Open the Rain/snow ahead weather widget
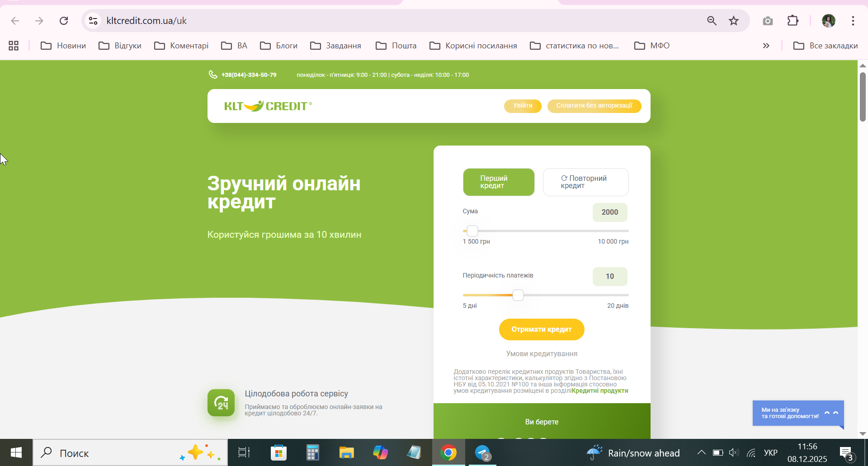The height and width of the screenshot is (466, 868). (x=633, y=452)
